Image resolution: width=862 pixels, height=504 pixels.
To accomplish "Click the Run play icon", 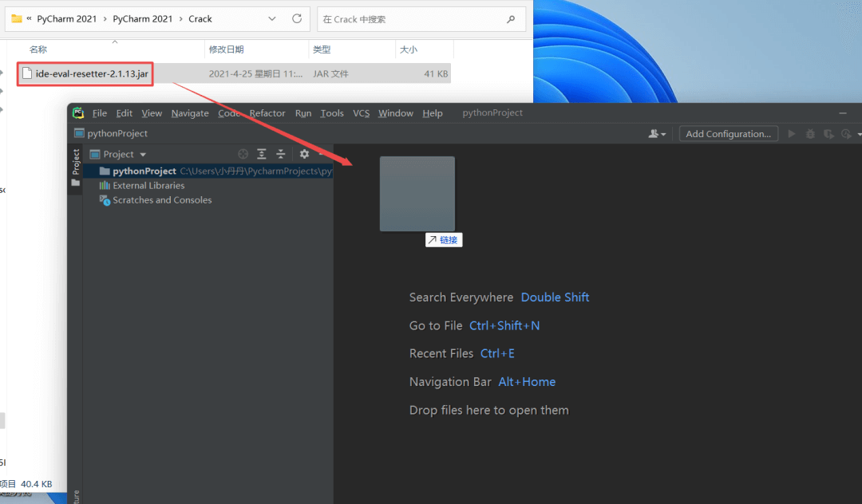I will tap(792, 134).
